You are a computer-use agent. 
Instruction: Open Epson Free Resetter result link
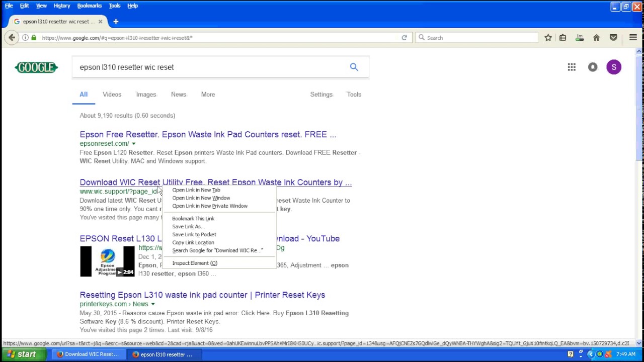(x=208, y=135)
